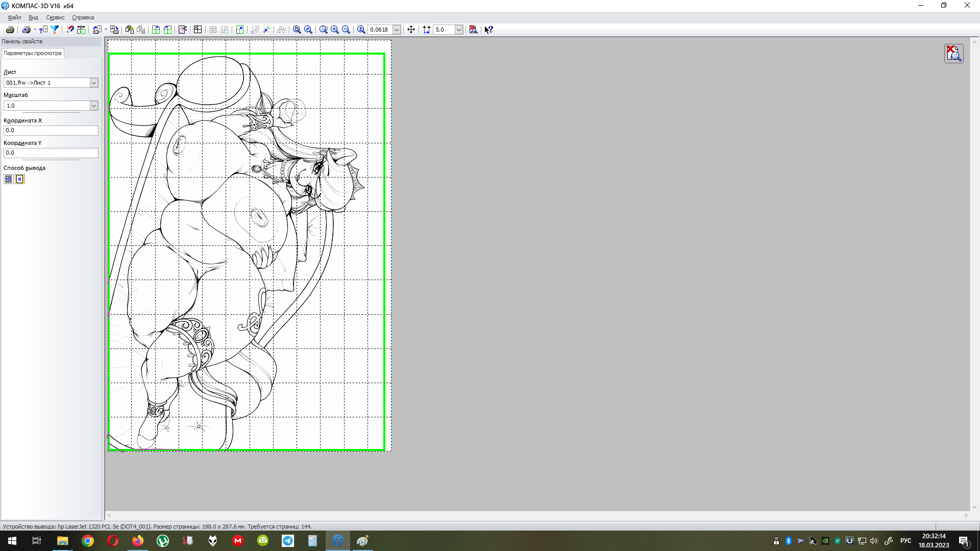Click the filter funnel icon
The height and width of the screenshot is (551, 980).
click(55, 30)
